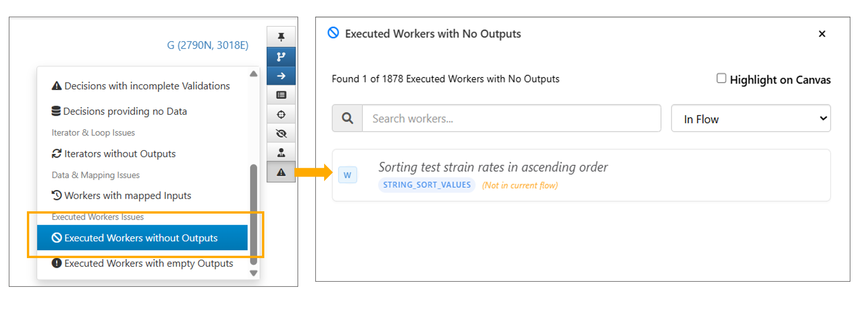Image resolution: width=868 pixels, height=335 pixels.
Task: Select Executed Workers without Outputs
Action: point(141,238)
